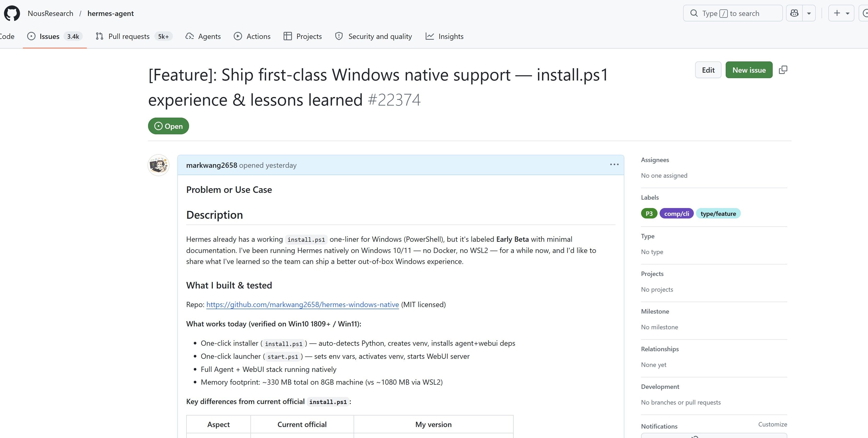
Task: Open the Actions tab
Action: 252,36
